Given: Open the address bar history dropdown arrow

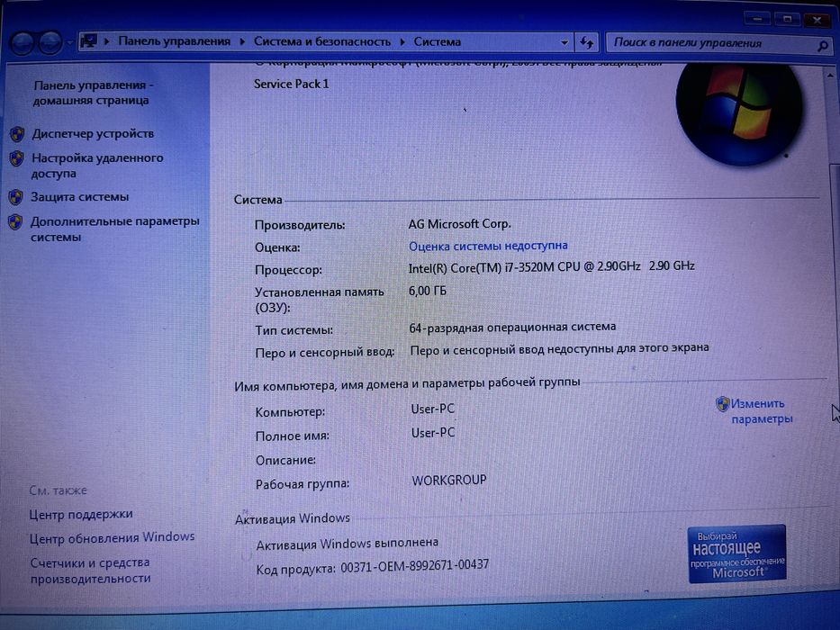Looking at the screenshot, I should click(565, 42).
